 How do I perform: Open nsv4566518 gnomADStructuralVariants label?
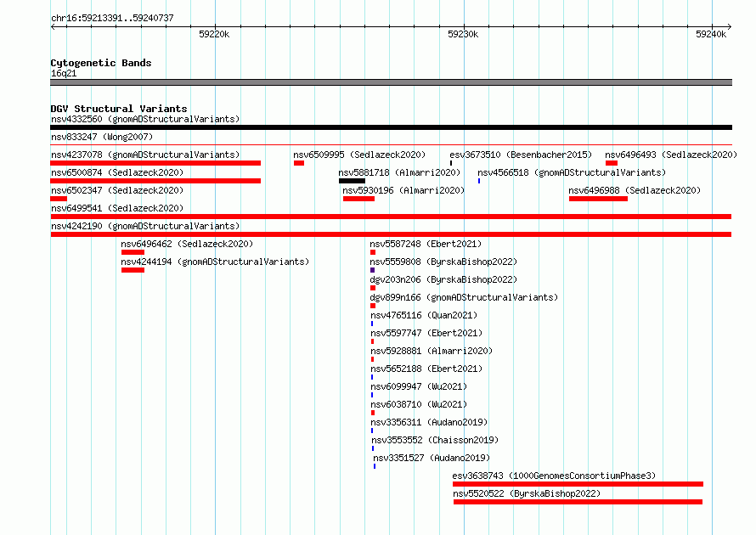(572, 172)
